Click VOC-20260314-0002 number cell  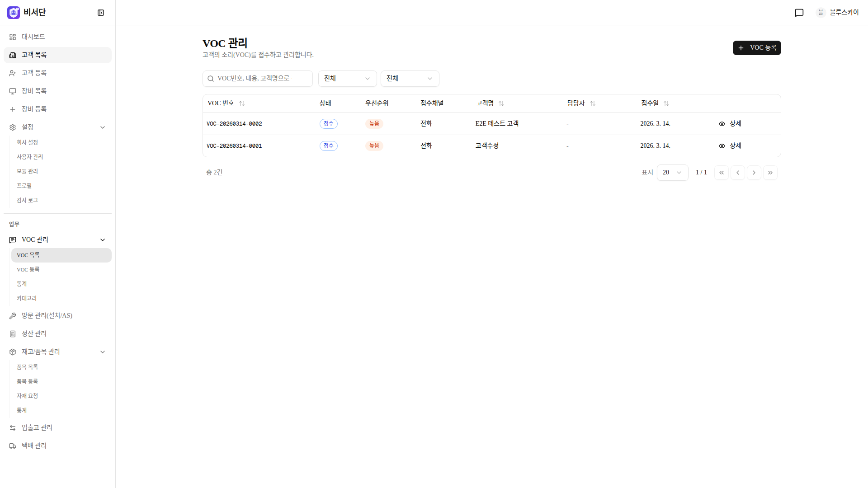click(234, 124)
